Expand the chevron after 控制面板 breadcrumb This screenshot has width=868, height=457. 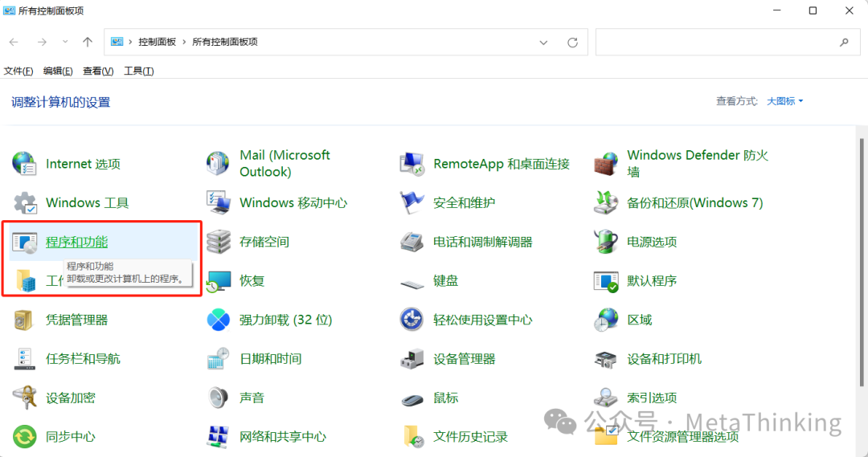184,42
